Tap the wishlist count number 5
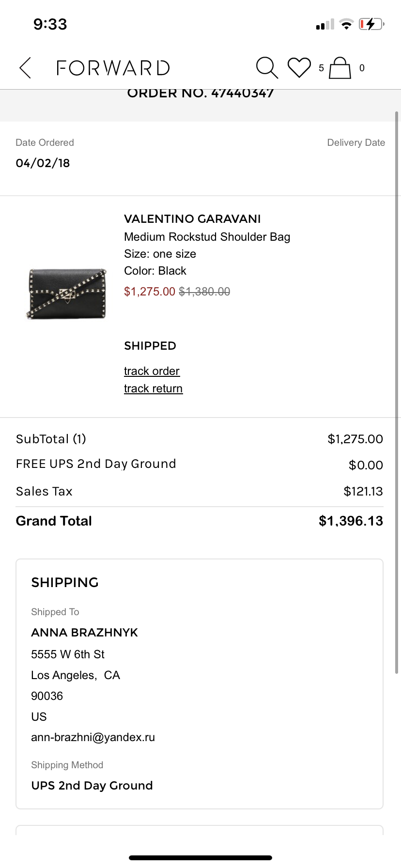The height and width of the screenshot is (868, 401). (321, 68)
